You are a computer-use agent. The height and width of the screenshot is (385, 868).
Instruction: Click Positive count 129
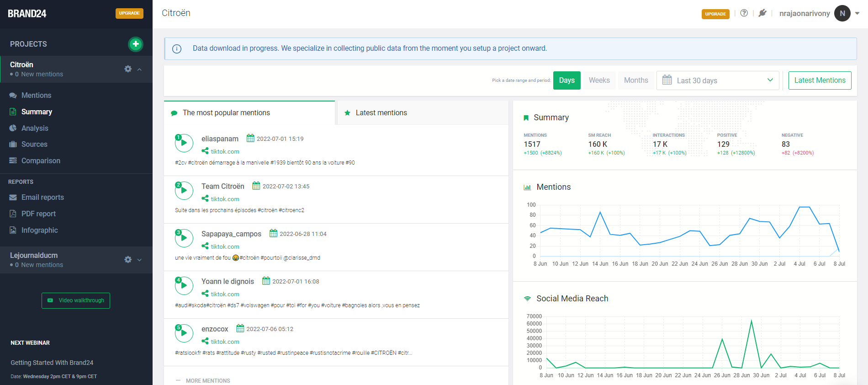[723, 144]
